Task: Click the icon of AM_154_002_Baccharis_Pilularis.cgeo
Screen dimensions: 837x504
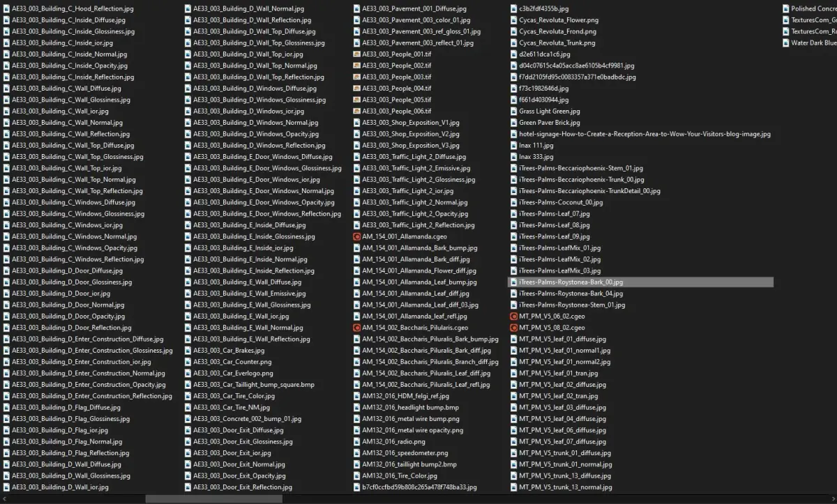Action: 356,328
